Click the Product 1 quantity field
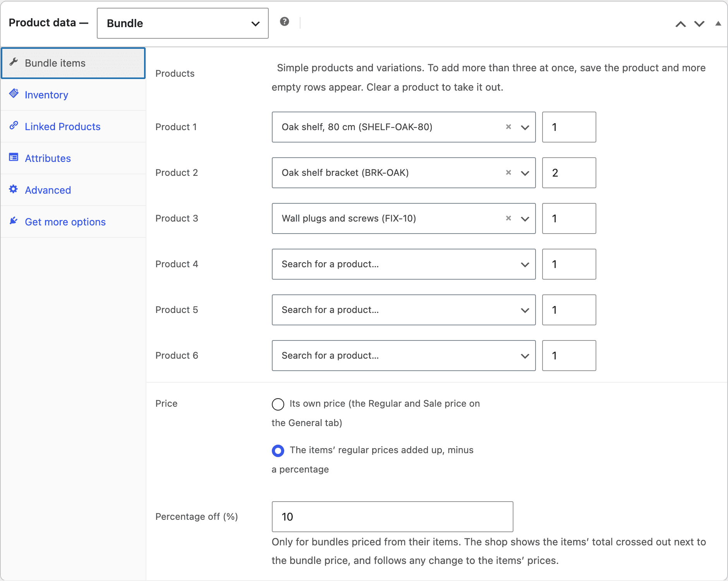728x581 pixels. click(x=569, y=127)
